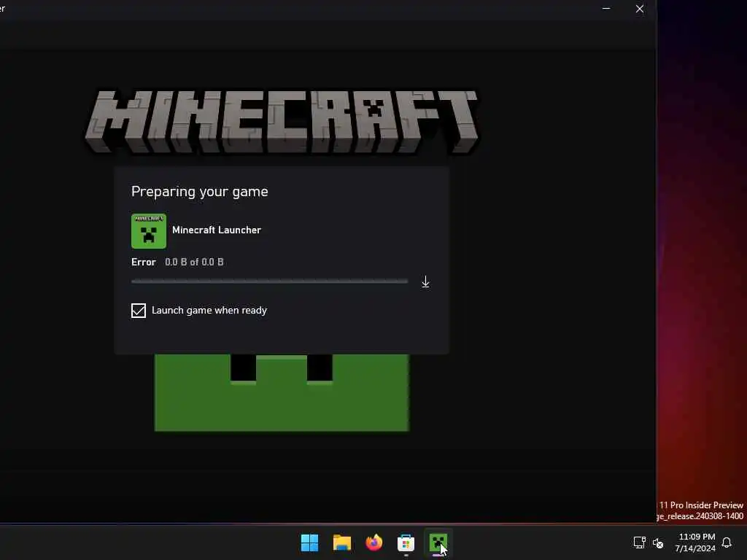Click the Minecraft Launcher app icon in dialog
This screenshot has width=747, height=560.
(x=149, y=231)
